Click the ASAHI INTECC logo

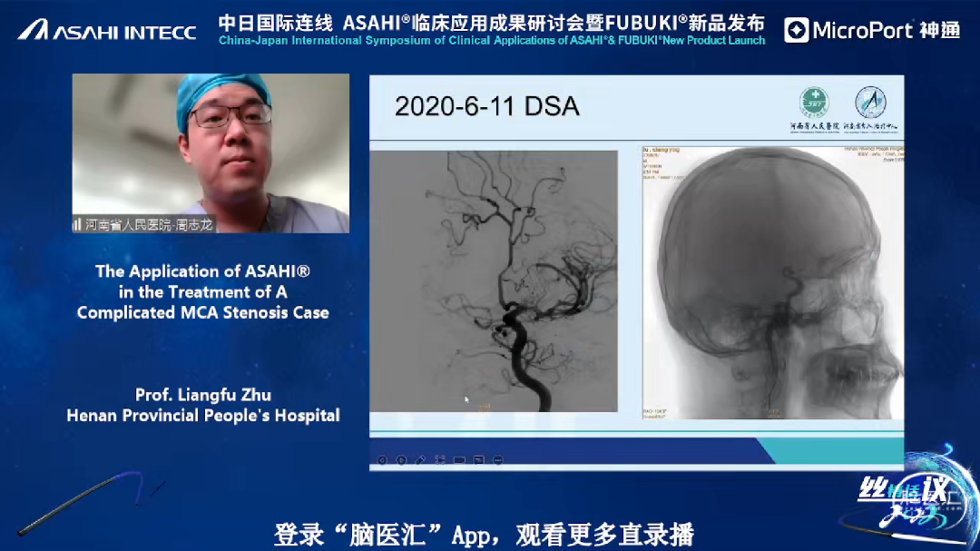(107, 30)
